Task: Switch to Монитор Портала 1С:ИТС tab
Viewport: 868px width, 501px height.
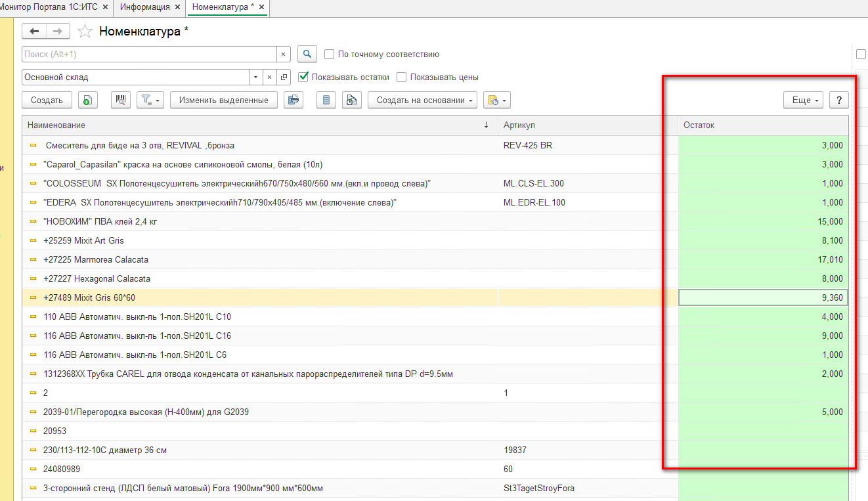Action: (x=48, y=7)
